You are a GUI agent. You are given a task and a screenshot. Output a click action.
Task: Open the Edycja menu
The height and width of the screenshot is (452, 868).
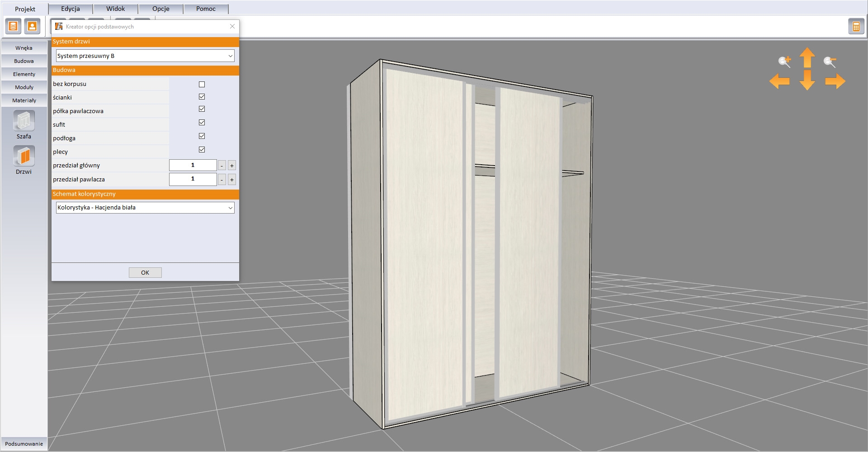coord(71,9)
